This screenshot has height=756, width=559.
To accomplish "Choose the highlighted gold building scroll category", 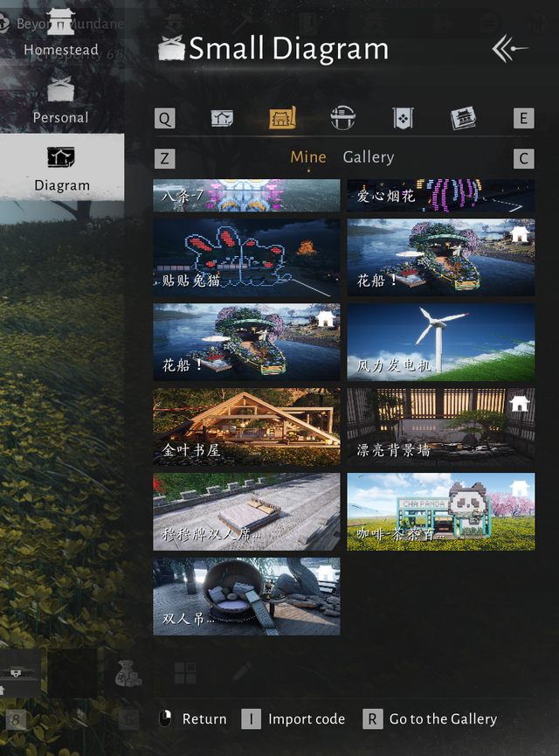I will tap(282, 118).
